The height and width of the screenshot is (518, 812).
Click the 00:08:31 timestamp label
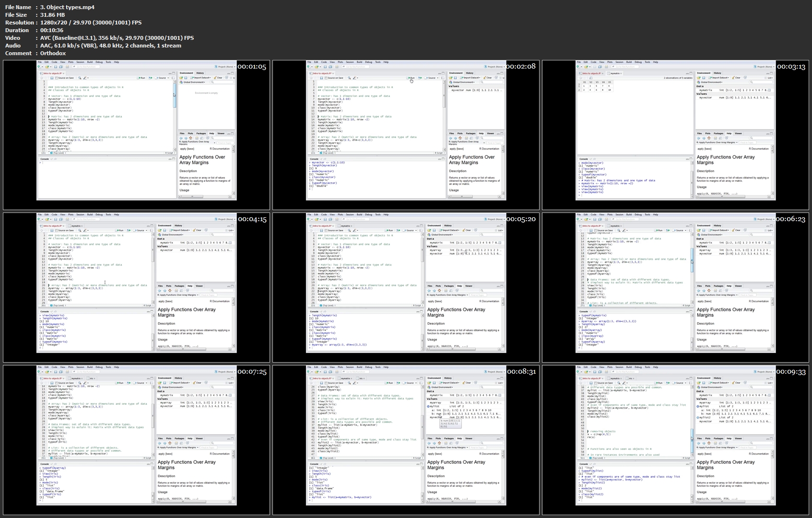[x=521, y=371]
